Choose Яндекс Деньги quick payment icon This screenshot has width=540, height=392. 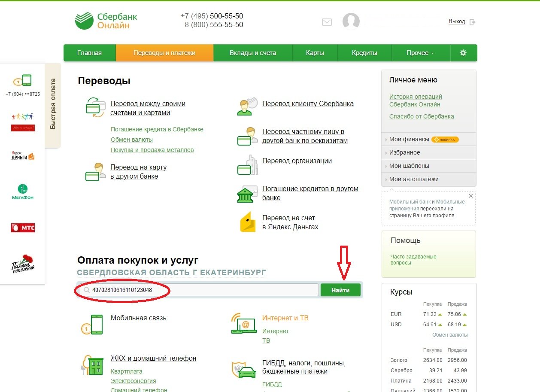pyautogui.click(x=23, y=156)
